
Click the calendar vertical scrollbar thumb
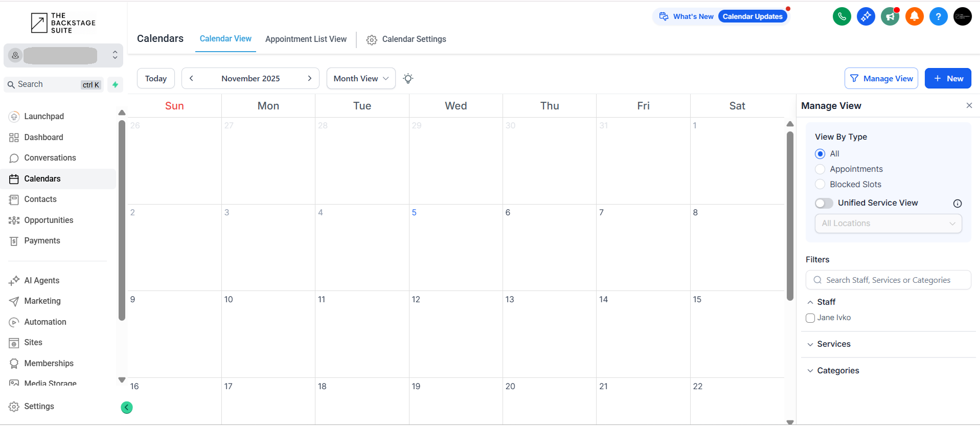tap(790, 216)
